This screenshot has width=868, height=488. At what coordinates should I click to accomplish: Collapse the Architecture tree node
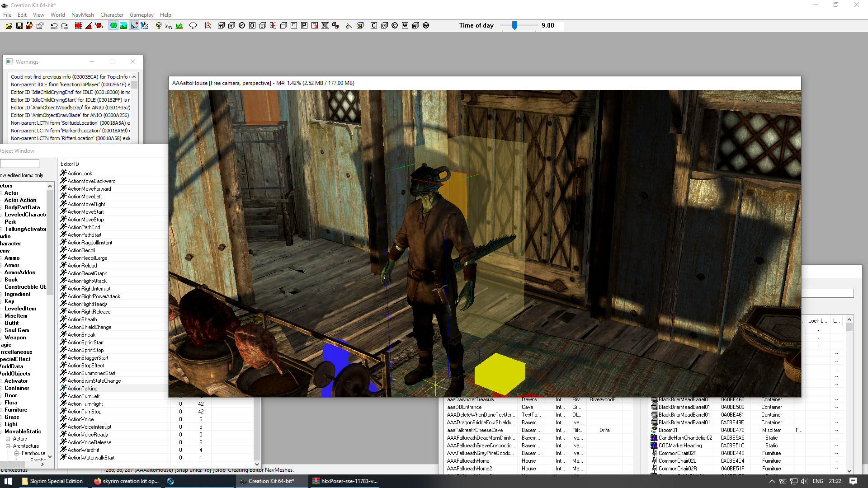coord(8,446)
